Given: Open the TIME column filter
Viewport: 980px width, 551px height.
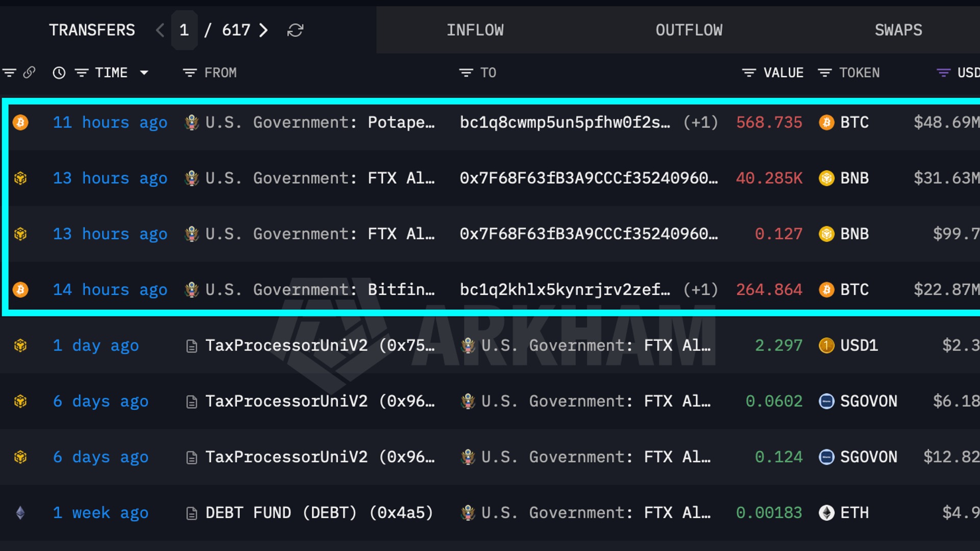Looking at the screenshot, I should [82, 73].
